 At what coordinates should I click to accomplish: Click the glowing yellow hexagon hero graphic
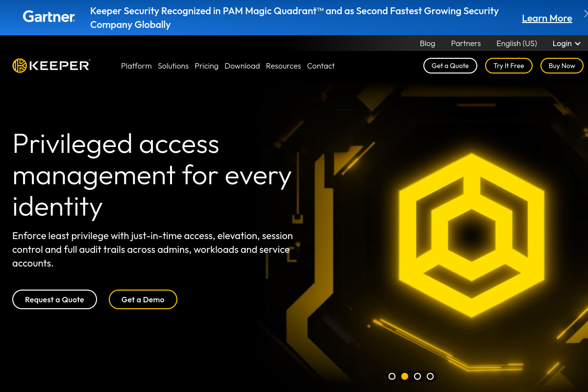(471, 235)
